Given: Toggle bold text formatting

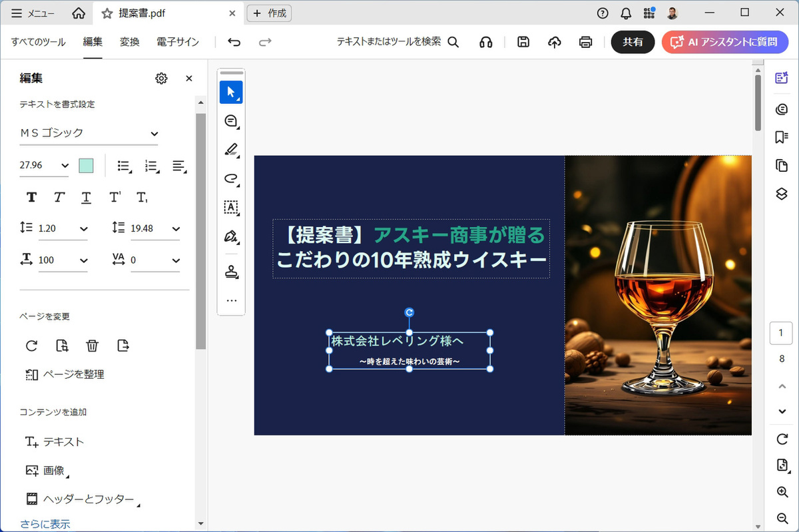Looking at the screenshot, I should [x=31, y=197].
